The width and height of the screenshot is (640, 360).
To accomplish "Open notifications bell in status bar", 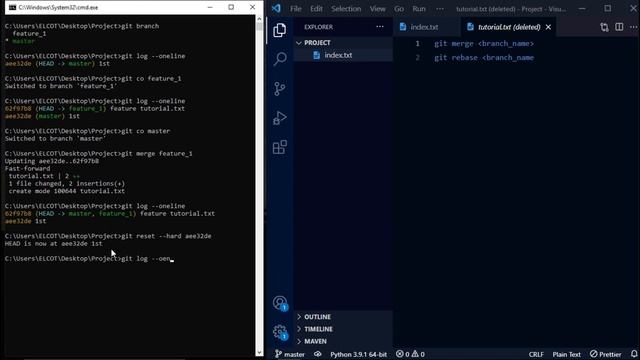I will pyautogui.click(x=634, y=354).
